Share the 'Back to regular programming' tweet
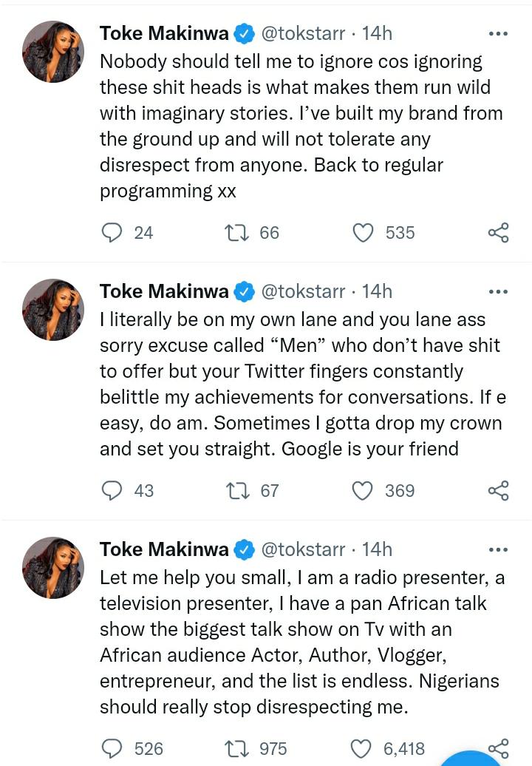The image size is (532, 766). point(499,233)
